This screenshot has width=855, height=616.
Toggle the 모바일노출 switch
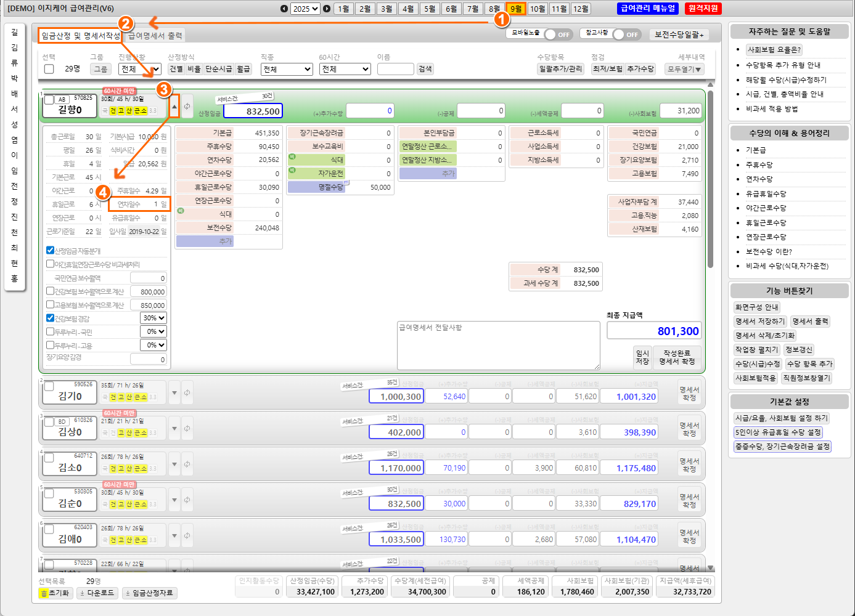coord(557,34)
